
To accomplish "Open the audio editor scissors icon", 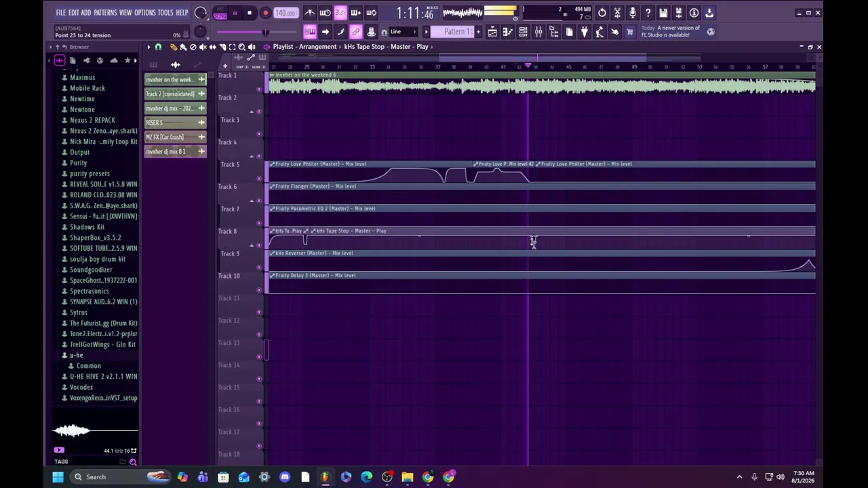I will pyautogui.click(x=617, y=13).
